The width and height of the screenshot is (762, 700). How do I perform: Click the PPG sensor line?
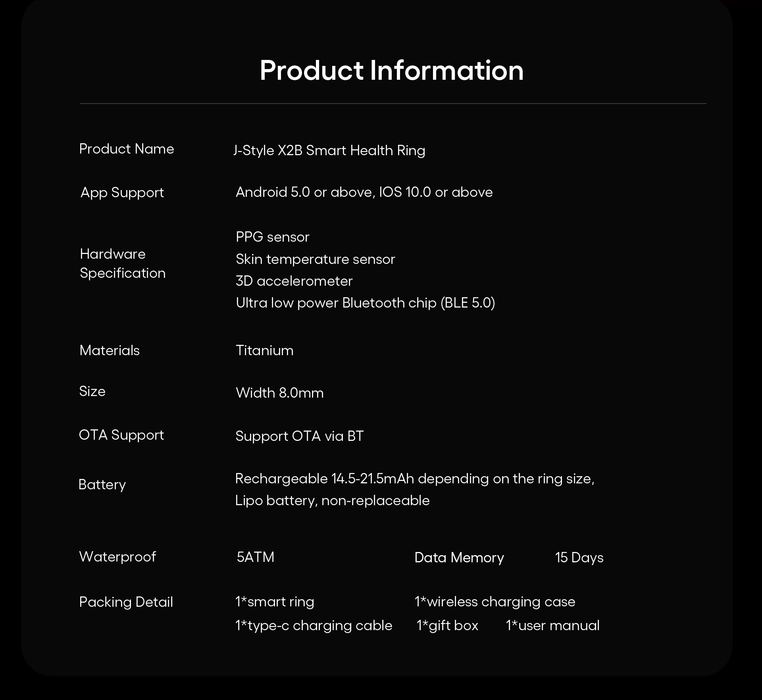(272, 237)
